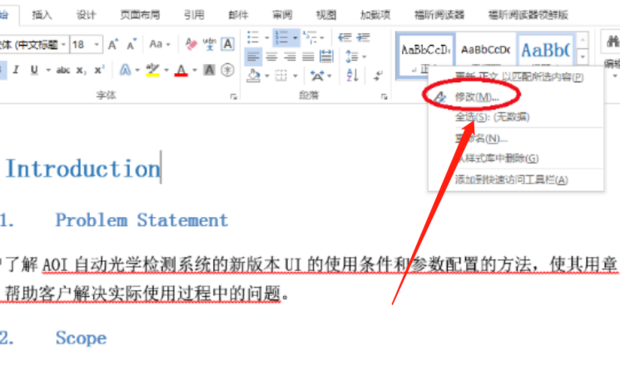Decrease the paragraph indent
Image resolution: width=620 pixels, height=370 pixels.
tap(345, 38)
